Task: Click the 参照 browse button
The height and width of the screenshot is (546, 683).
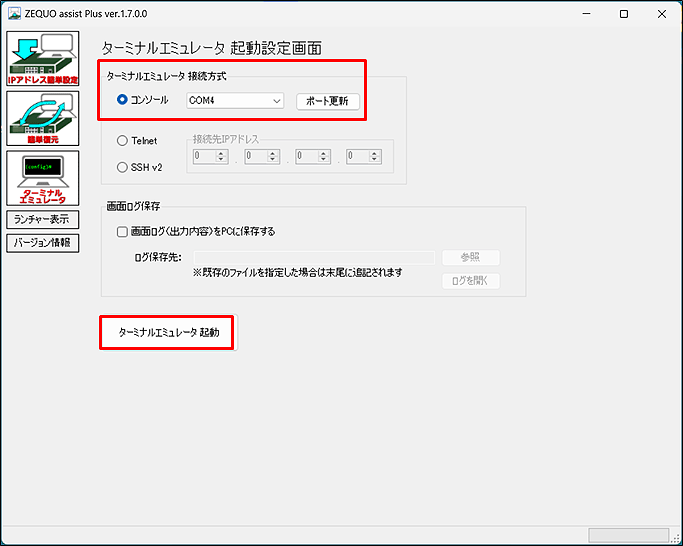Action: coord(470,257)
